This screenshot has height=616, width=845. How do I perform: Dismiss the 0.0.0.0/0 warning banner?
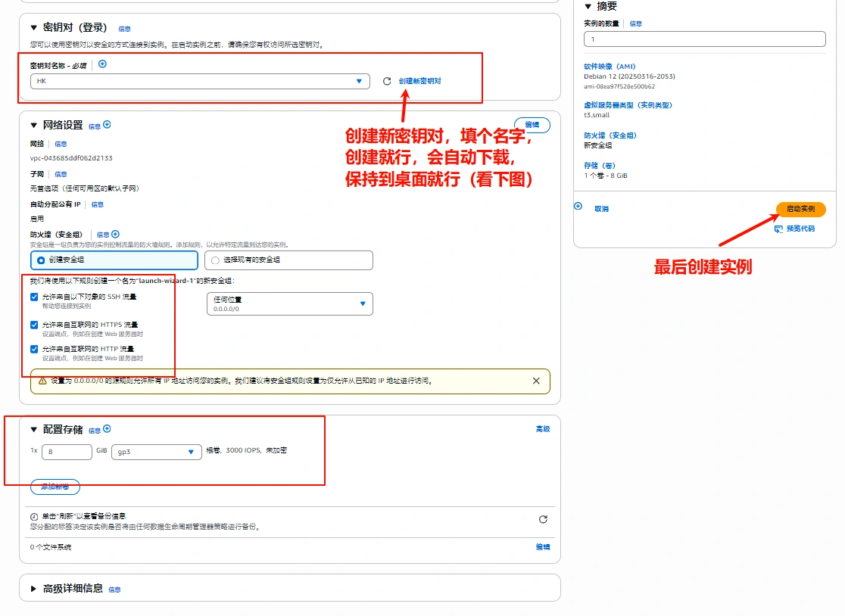point(536,381)
